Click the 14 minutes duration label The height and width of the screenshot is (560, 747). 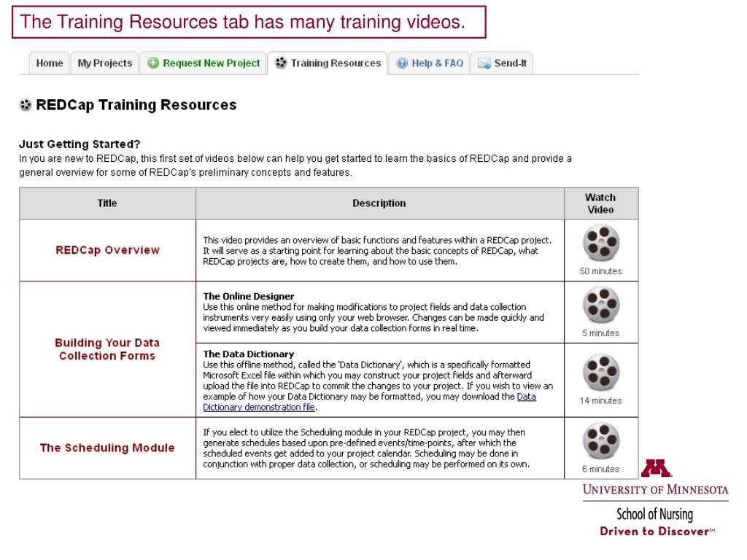[x=601, y=400]
